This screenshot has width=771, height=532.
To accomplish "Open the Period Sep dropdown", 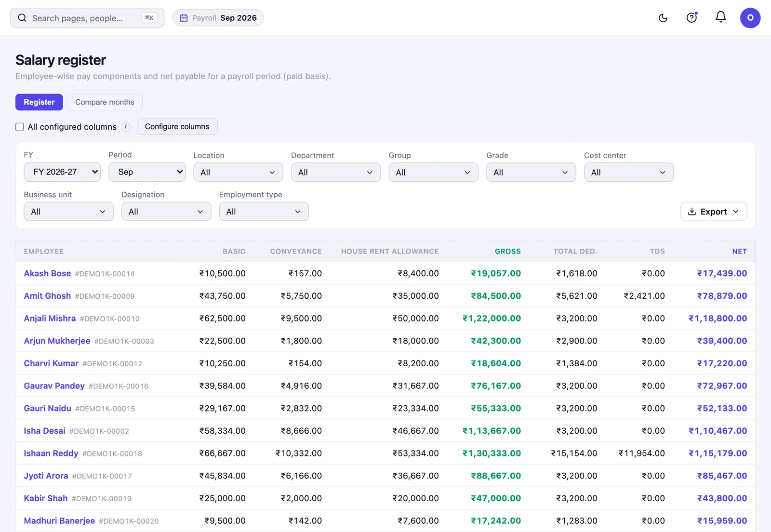I will coord(147,172).
